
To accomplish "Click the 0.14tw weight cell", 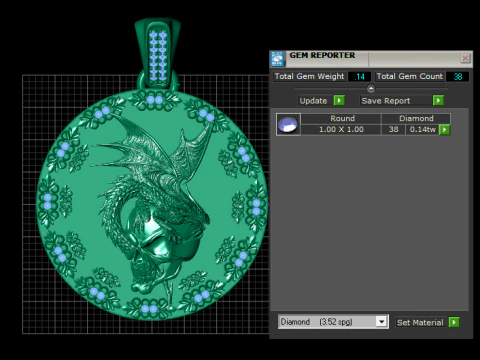I will pos(422,129).
